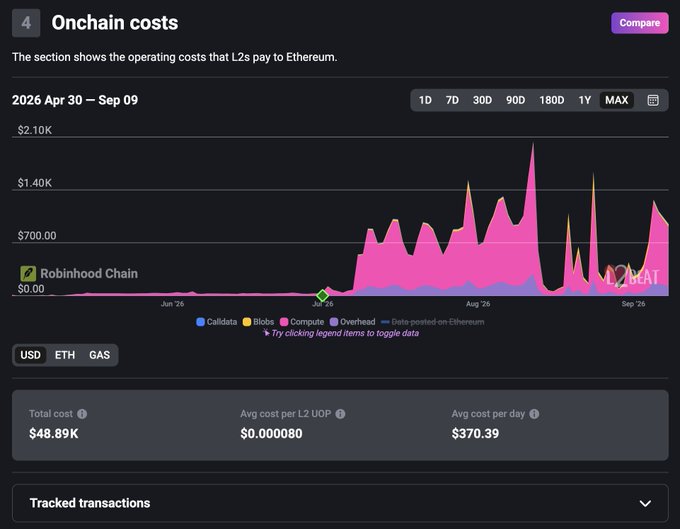
Task: Select the MAX time range
Action: pyautogui.click(x=617, y=100)
